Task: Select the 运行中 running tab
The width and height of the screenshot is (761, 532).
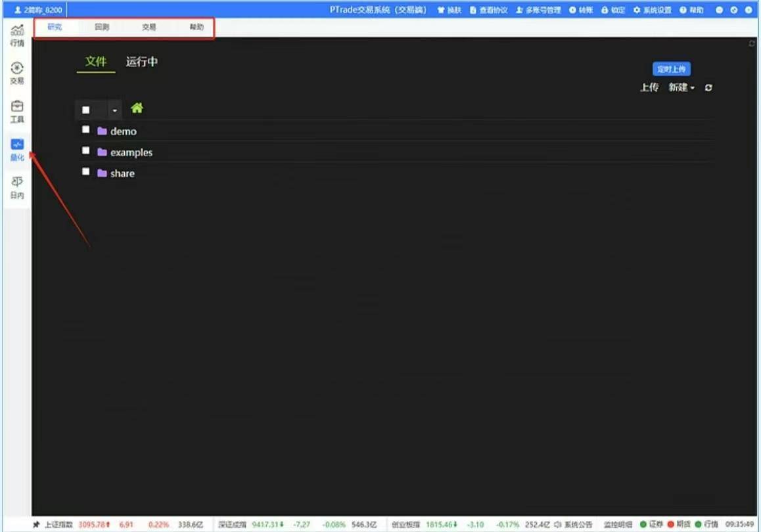Action: click(142, 62)
